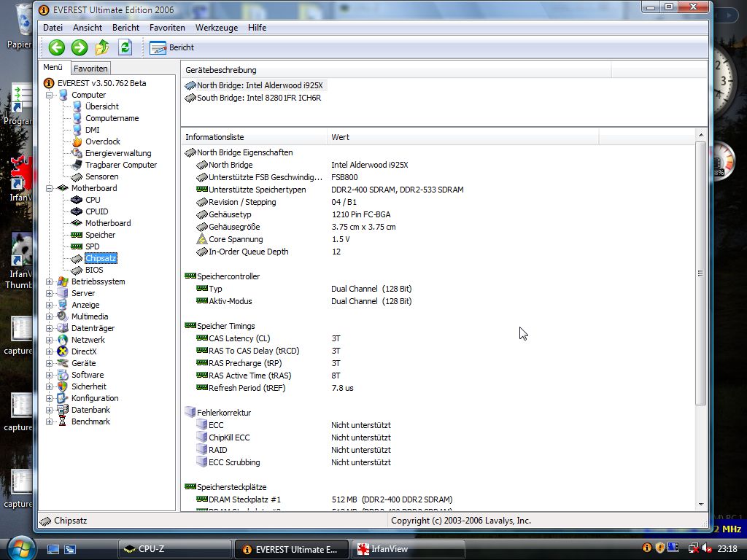Click the Up folder toolbar icon
This screenshot has width=747, height=560.
click(102, 47)
